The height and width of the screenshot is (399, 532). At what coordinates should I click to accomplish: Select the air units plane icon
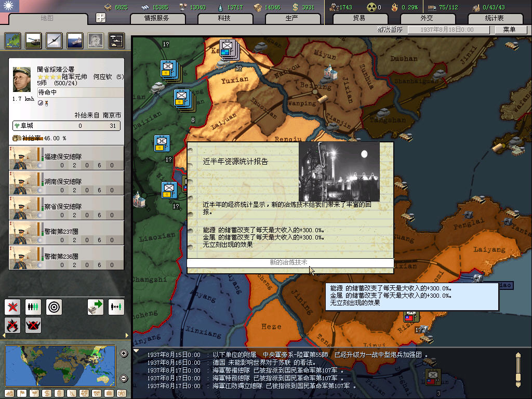[x=54, y=41]
